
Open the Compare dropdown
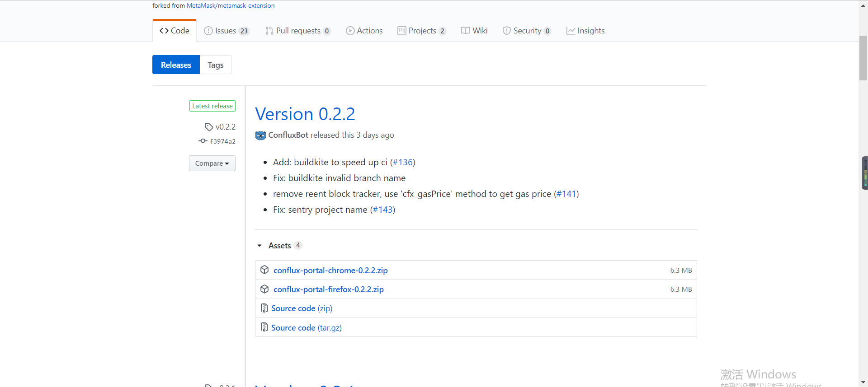212,163
